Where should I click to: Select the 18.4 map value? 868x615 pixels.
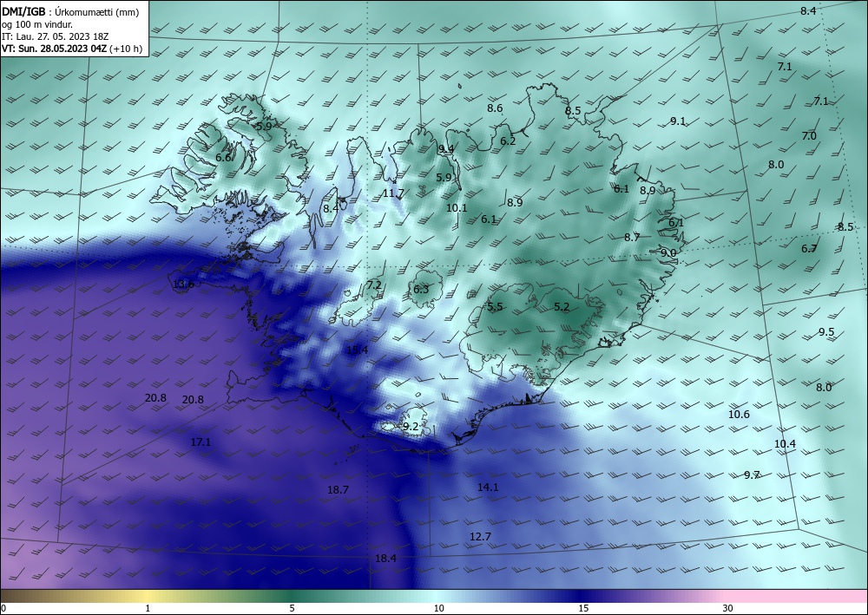385,558
